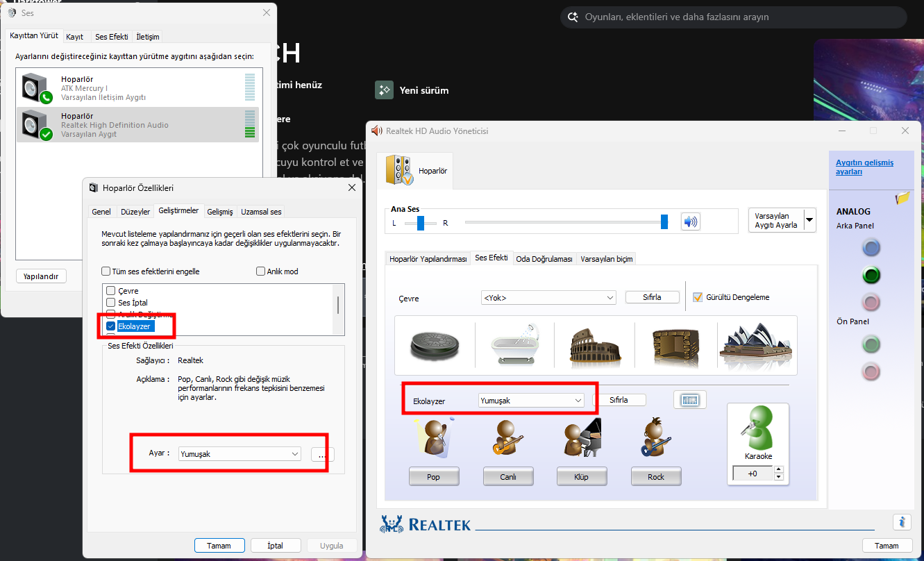Enable the Anlık mod checkbox
The height and width of the screenshot is (561, 924).
[x=261, y=271]
